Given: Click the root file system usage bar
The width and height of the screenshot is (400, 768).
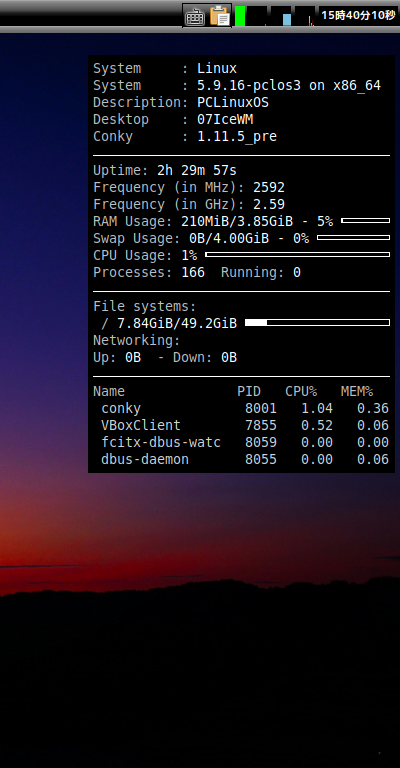Looking at the screenshot, I should pos(317,322).
